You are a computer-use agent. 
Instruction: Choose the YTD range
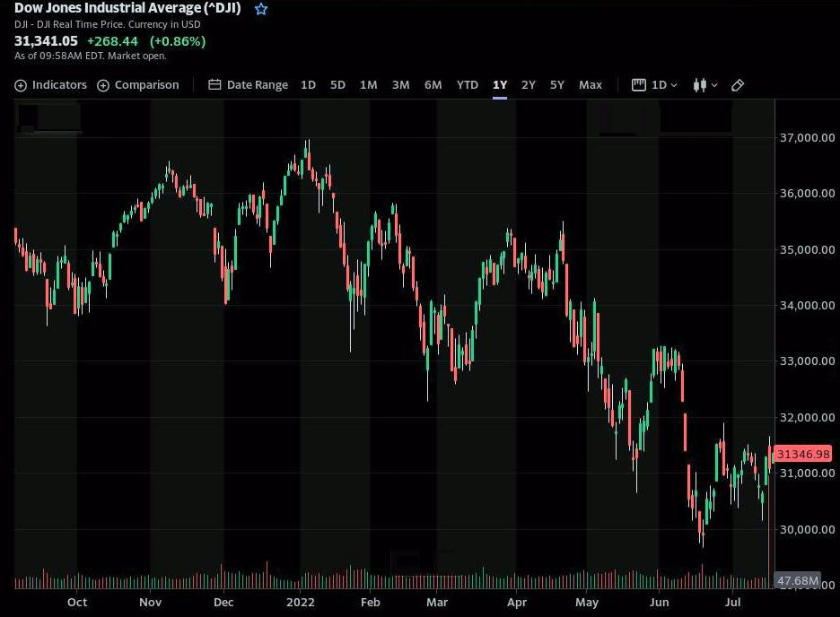coord(467,85)
